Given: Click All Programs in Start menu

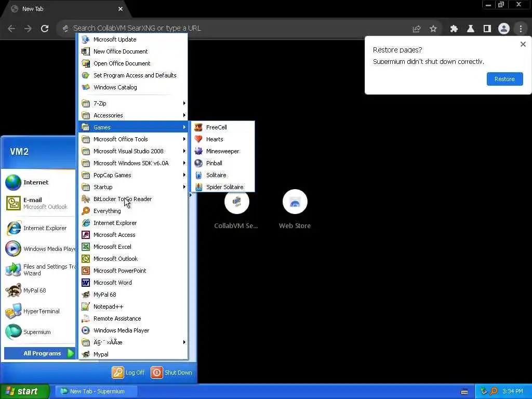Looking at the screenshot, I should pyautogui.click(x=39, y=353).
